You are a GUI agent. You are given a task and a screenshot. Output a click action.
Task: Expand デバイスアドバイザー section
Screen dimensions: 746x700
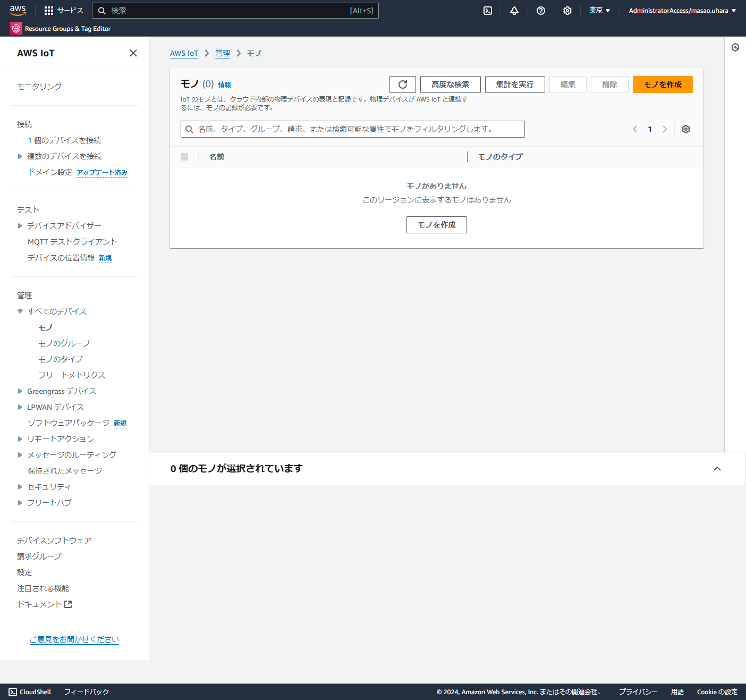20,226
